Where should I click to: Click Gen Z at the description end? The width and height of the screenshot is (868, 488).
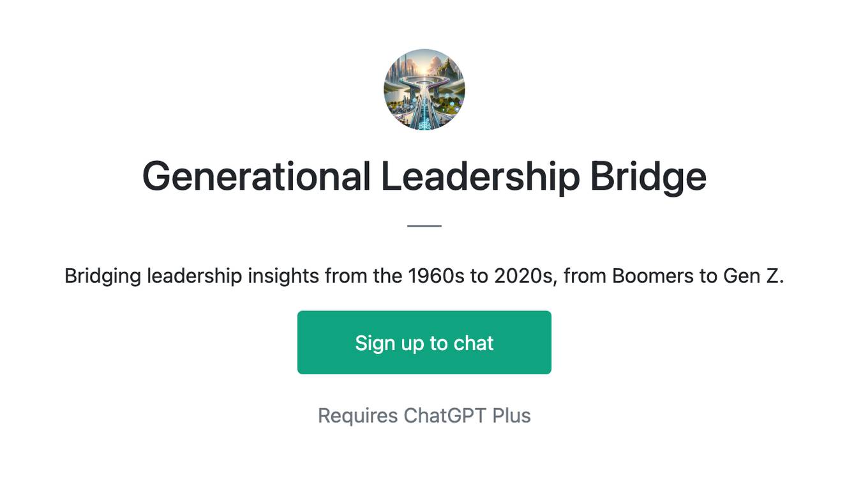(753, 276)
